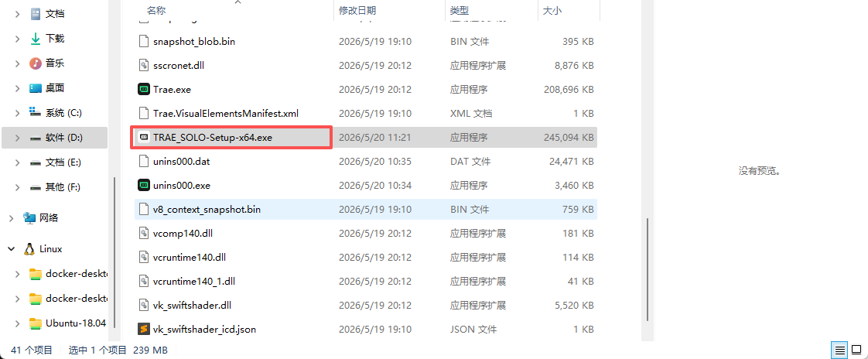Select file name vcomp140.dll
Screen dimensions: 868x359
[183, 233]
